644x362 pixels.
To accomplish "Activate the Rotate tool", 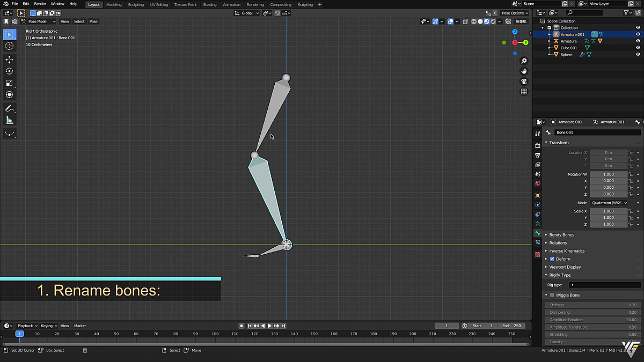I will coord(9,71).
